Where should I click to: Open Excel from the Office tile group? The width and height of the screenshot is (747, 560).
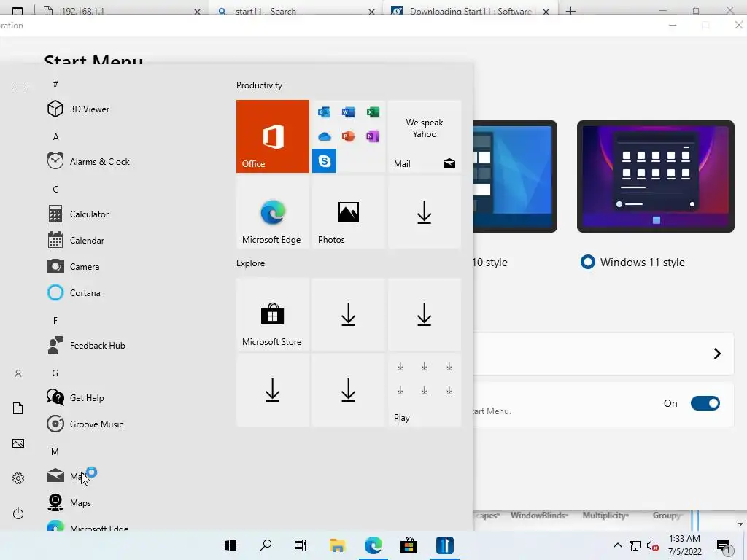click(x=373, y=112)
